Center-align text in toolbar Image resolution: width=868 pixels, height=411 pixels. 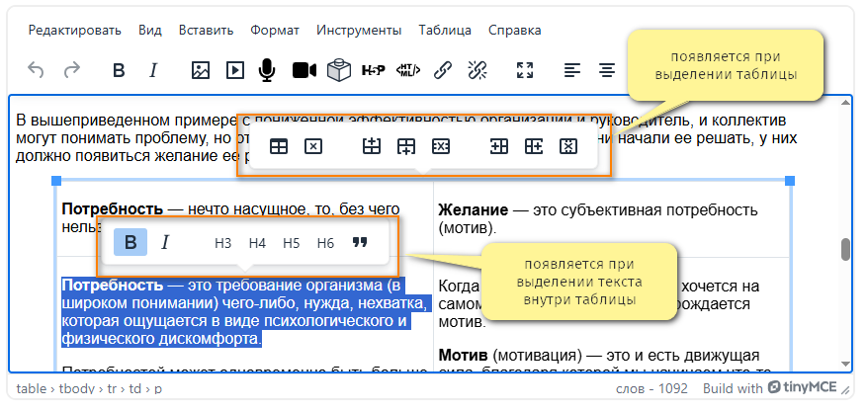pyautogui.click(x=607, y=70)
